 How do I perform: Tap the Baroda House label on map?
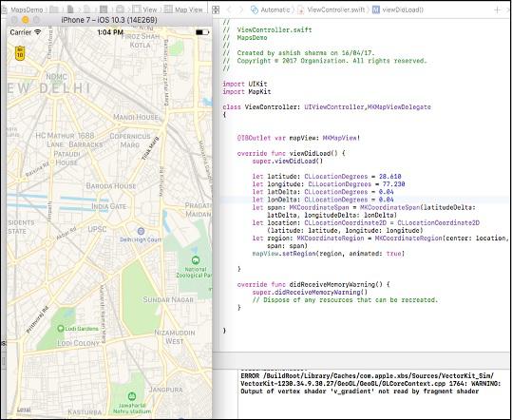click(111, 186)
